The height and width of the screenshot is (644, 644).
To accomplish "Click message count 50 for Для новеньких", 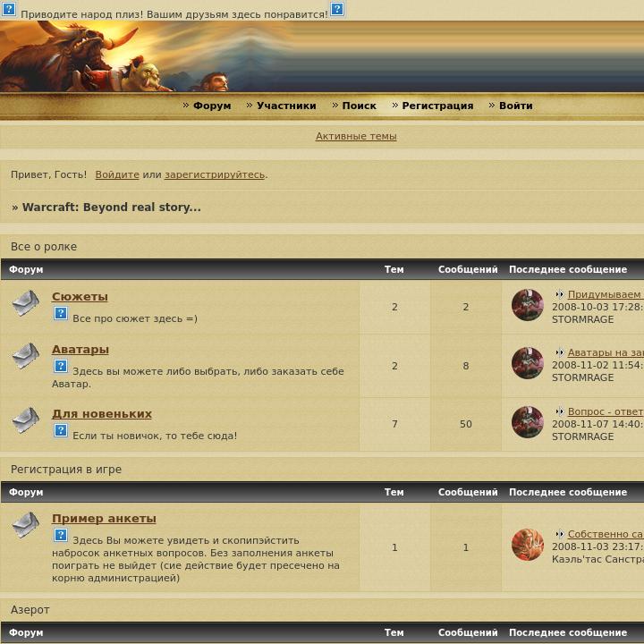I will tap(466, 424).
